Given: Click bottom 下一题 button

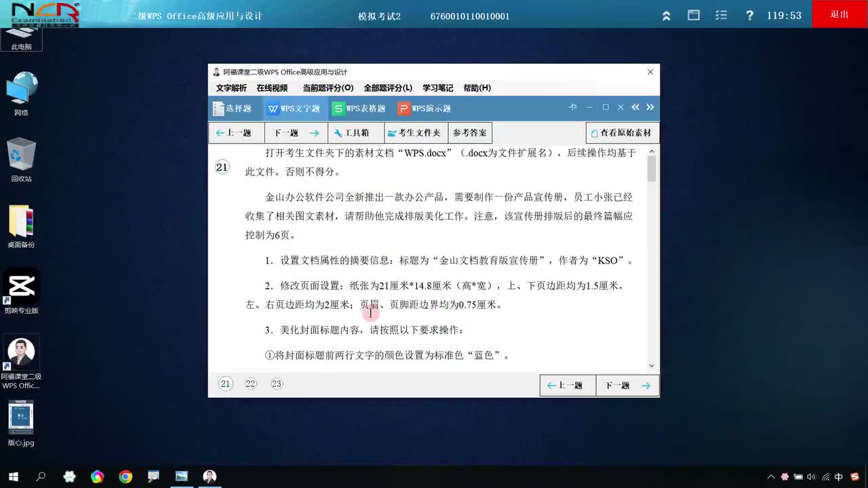Looking at the screenshot, I should [627, 386].
